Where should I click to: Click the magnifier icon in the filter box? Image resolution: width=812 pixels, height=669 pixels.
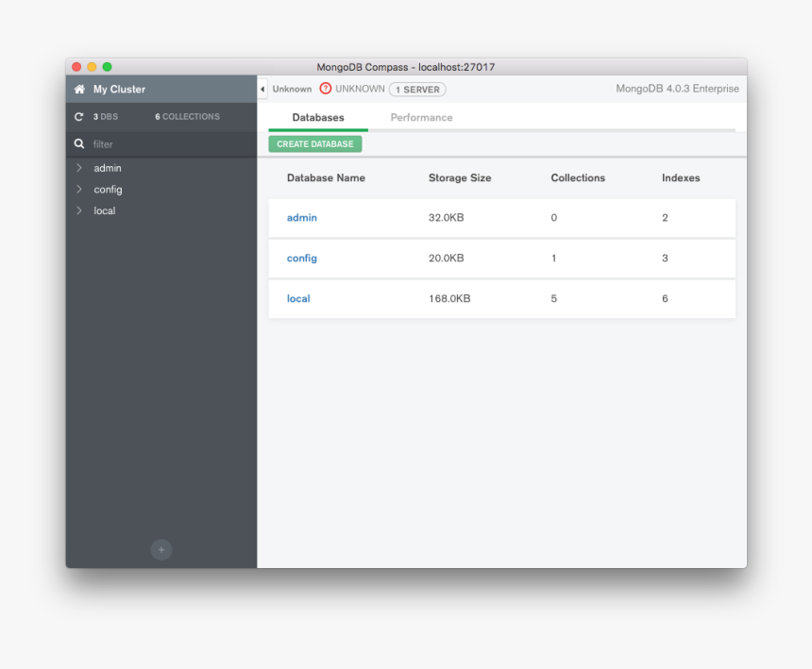79,144
